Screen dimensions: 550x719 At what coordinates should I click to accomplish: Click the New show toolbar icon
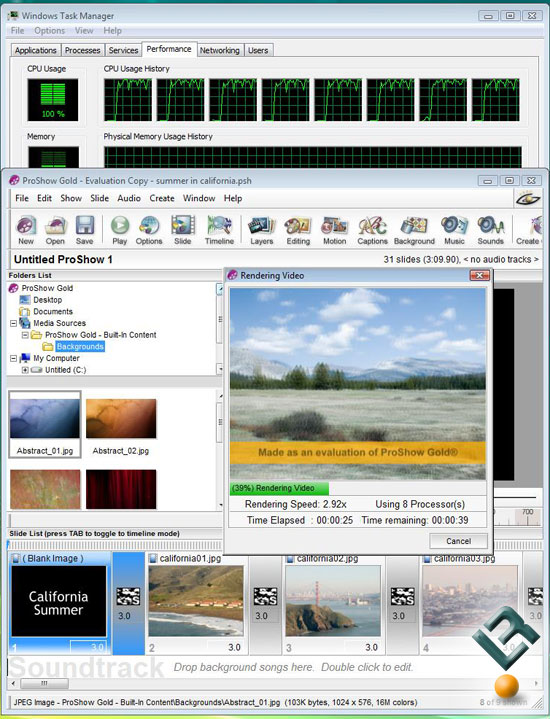(26, 230)
